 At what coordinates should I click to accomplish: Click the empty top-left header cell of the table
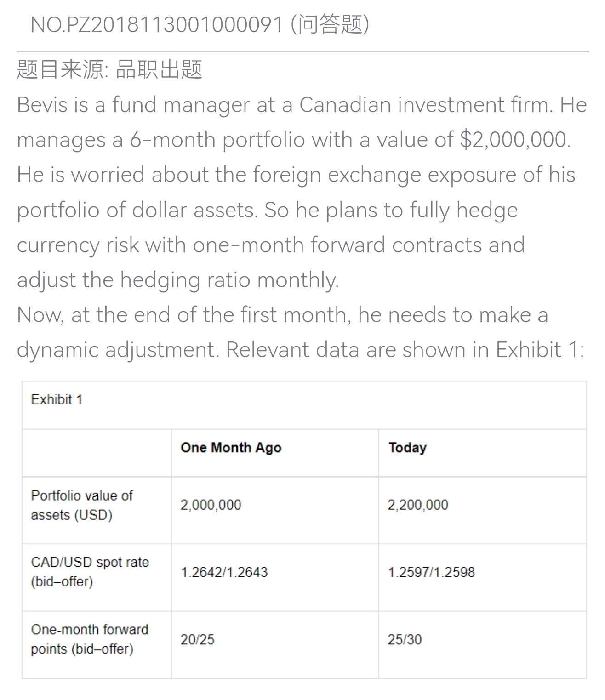click(97, 453)
